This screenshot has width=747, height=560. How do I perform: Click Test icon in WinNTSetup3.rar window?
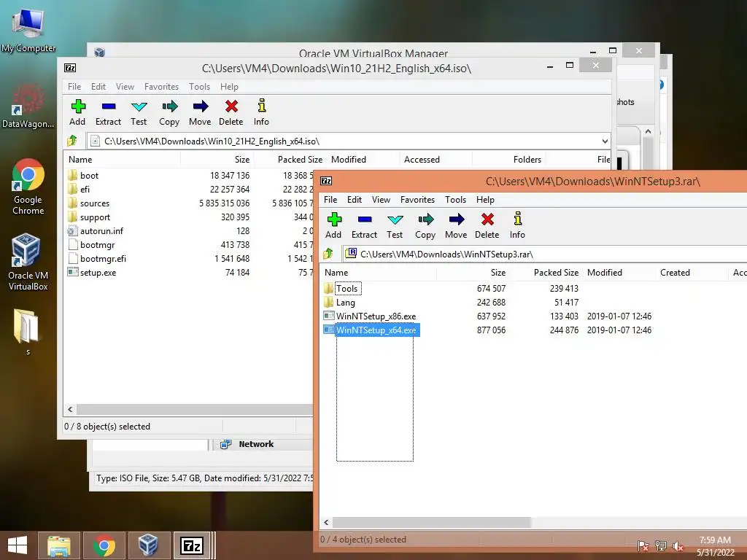click(x=395, y=219)
